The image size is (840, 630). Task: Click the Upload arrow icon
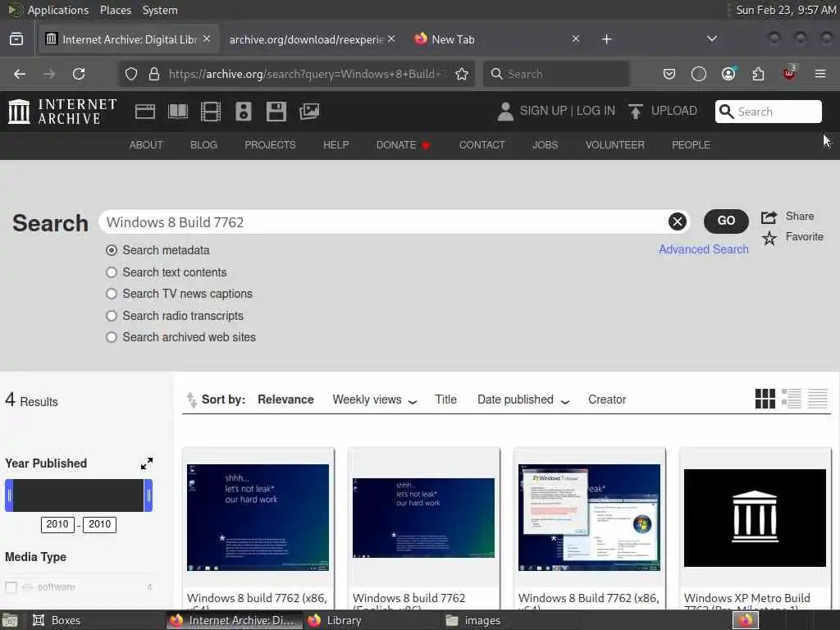coord(636,112)
